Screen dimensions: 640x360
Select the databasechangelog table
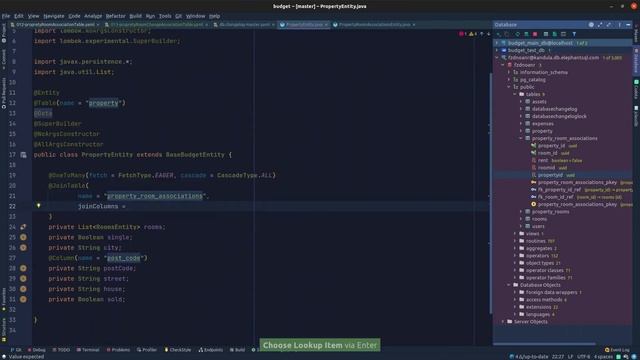tap(554, 109)
